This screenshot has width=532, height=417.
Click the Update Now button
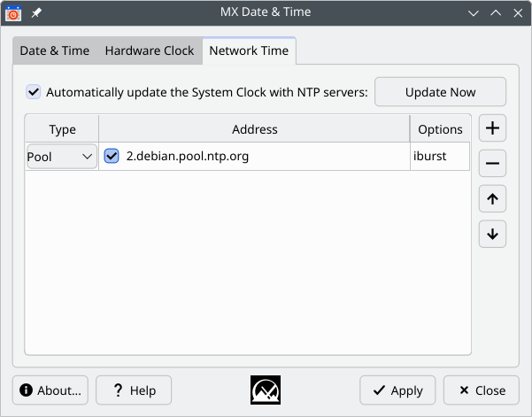coord(440,92)
